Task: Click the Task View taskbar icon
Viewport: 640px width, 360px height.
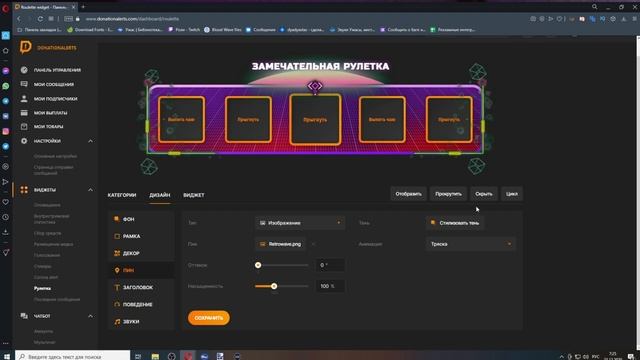Action: pos(138,356)
